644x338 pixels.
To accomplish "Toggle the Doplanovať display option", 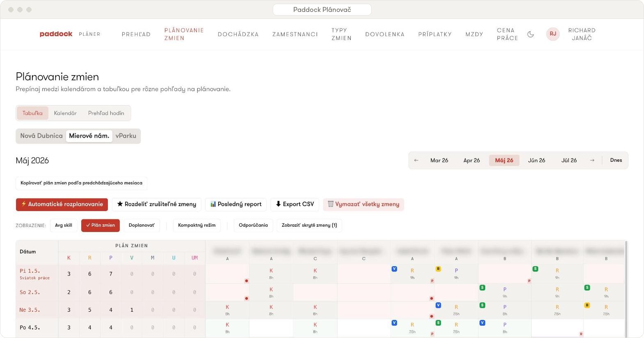I will (142, 225).
